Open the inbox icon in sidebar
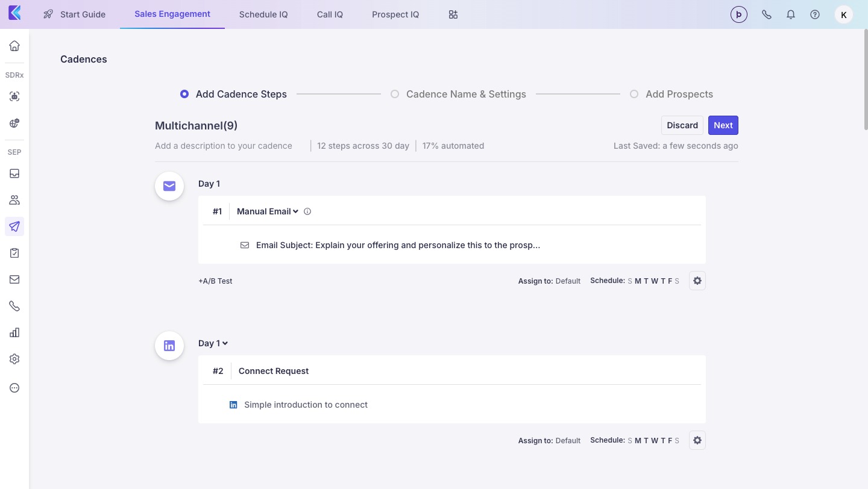Screen dimensions: 868x489 [x=14, y=173]
